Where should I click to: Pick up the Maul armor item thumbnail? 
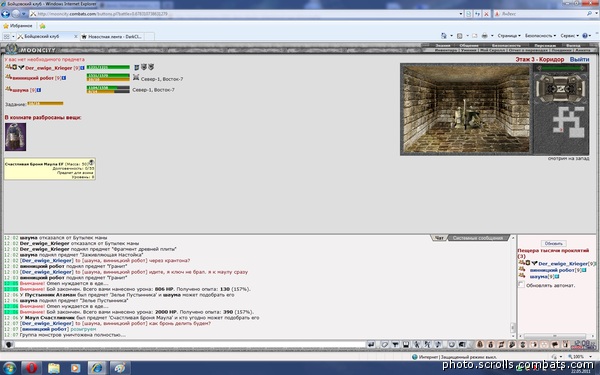pyautogui.click(x=15, y=137)
